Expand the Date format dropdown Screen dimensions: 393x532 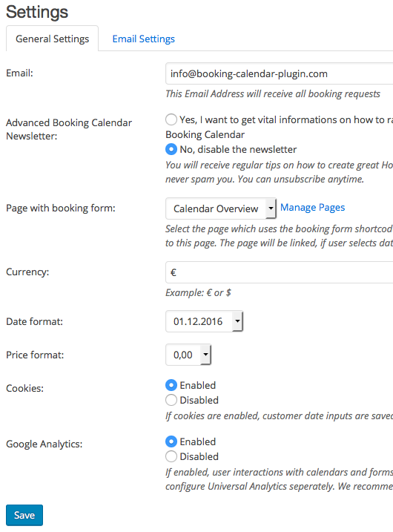tap(204, 321)
